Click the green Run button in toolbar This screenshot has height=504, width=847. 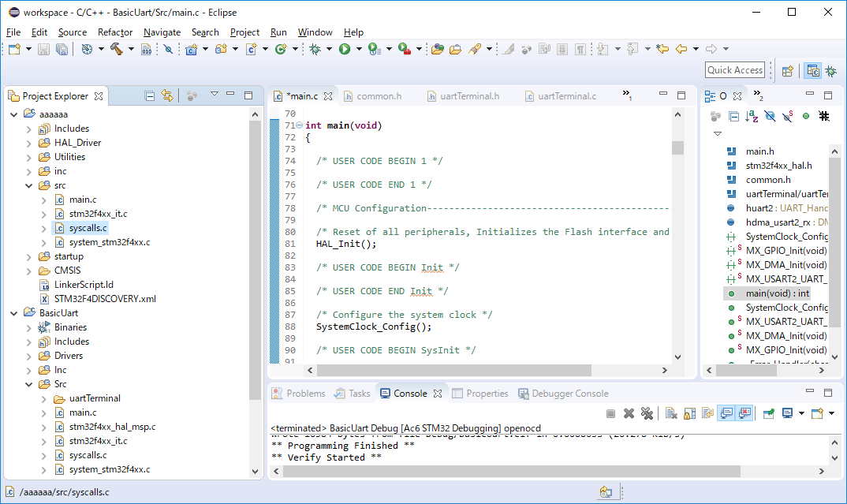[x=345, y=49]
